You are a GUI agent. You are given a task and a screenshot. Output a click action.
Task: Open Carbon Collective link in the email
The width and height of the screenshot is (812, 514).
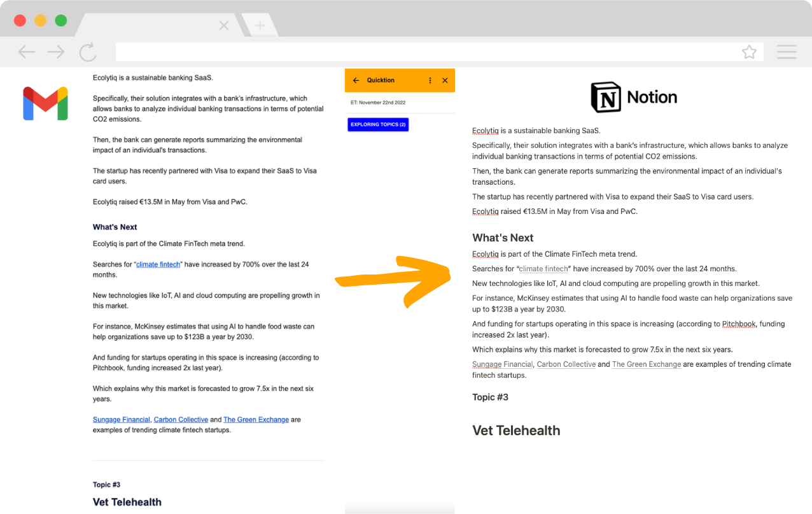click(181, 420)
